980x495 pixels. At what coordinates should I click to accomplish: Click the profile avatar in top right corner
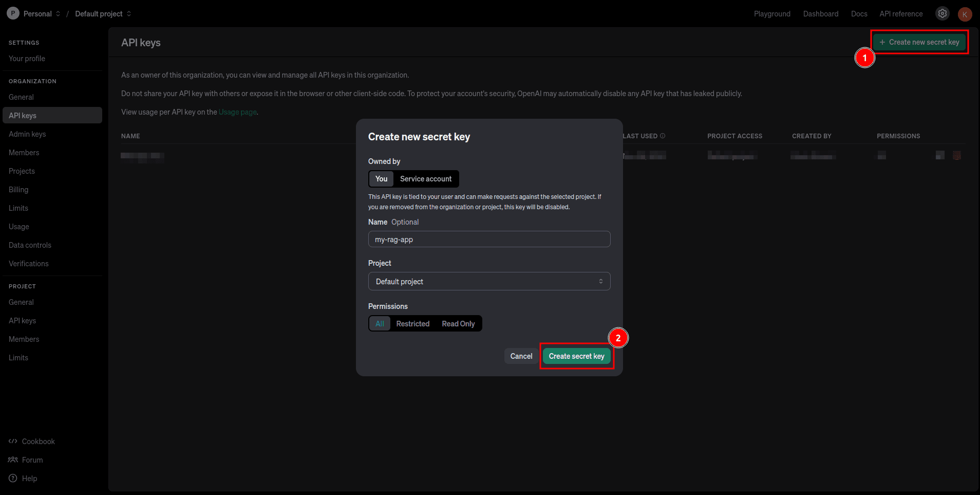[965, 14]
